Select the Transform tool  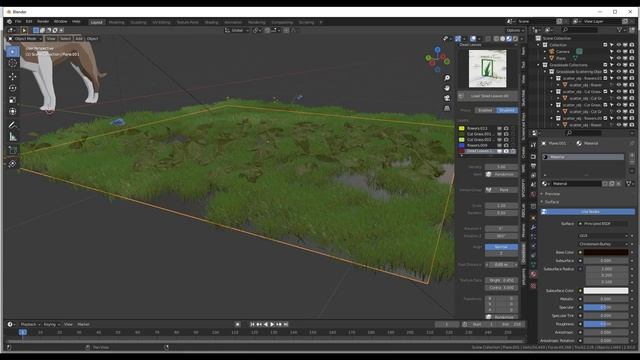tap(13, 111)
